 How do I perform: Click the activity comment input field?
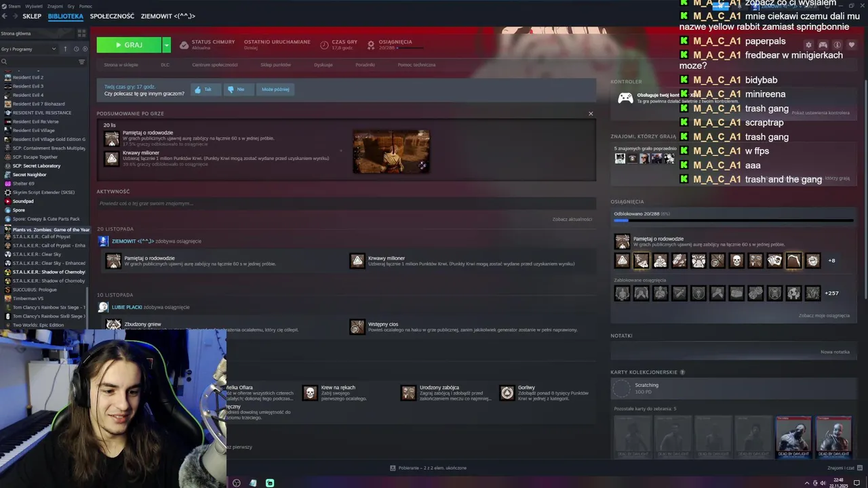(346, 203)
